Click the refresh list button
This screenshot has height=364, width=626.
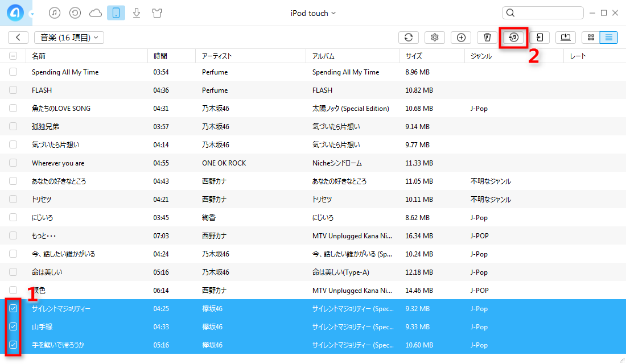[409, 38]
